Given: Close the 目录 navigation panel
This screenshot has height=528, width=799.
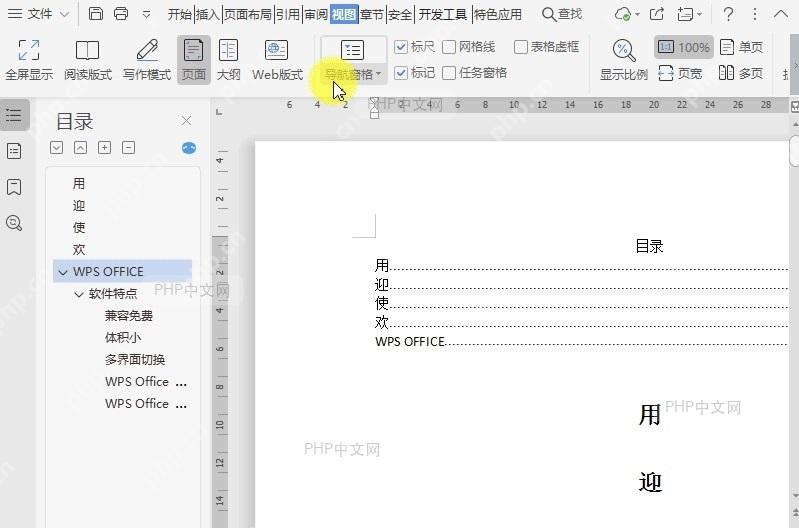Looking at the screenshot, I should (x=187, y=121).
